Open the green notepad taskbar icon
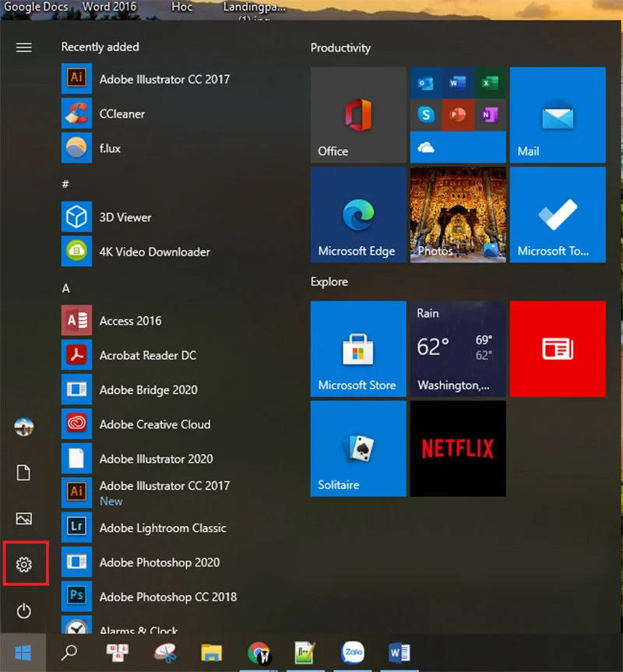Image resolution: width=623 pixels, height=672 pixels. click(305, 653)
